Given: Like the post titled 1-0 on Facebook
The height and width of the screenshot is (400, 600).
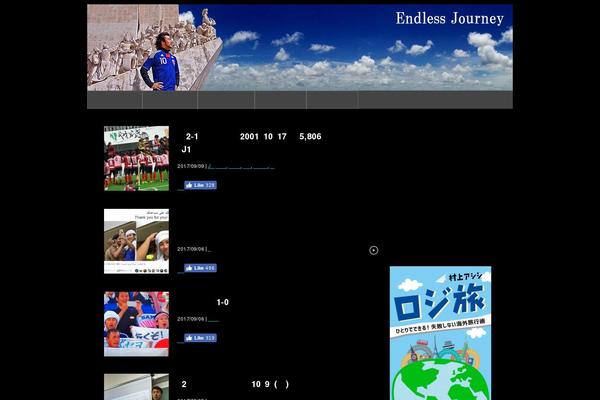Looking at the screenshot, I should [x=200, y=338].
